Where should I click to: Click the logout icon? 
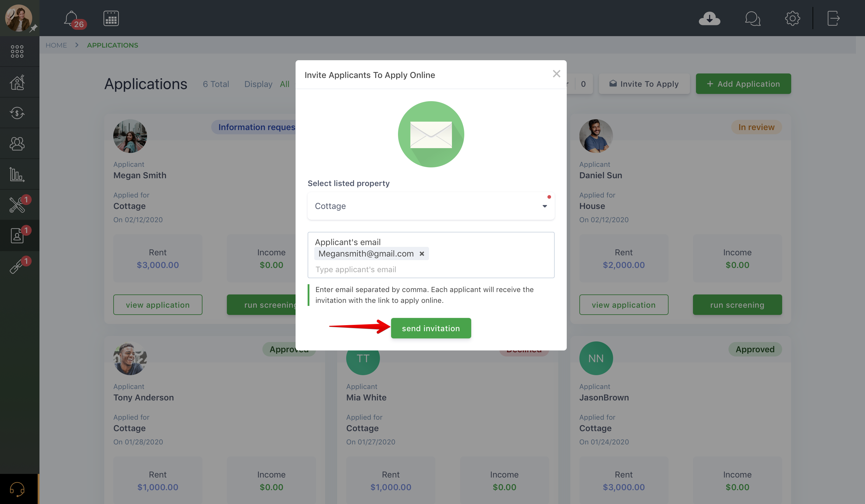(833, 18)
